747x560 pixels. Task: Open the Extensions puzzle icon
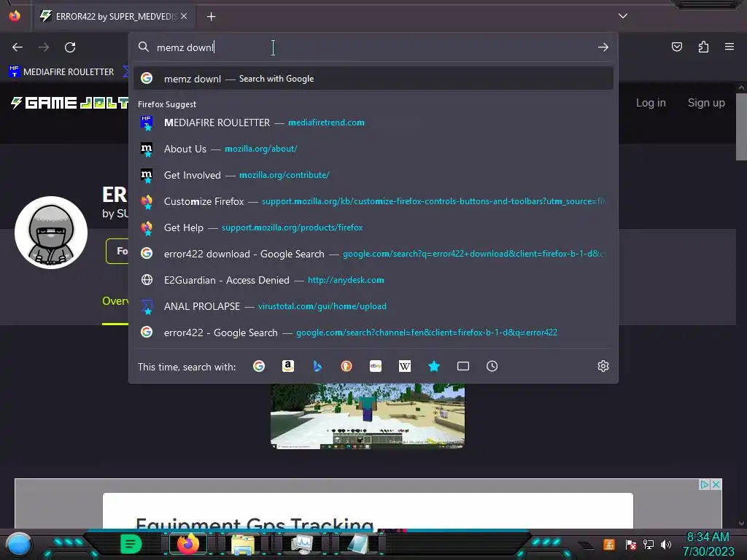(703, 47)
